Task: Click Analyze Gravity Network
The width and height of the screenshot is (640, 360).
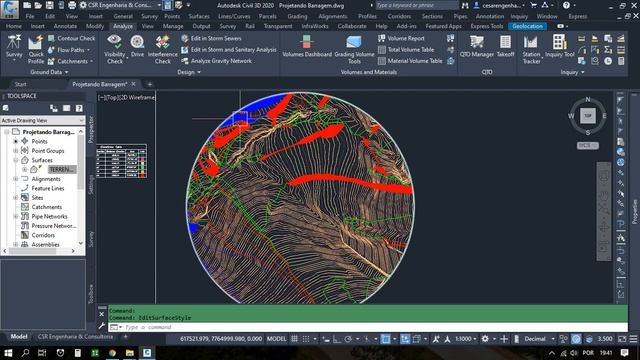Action: (x=217, y=61)
